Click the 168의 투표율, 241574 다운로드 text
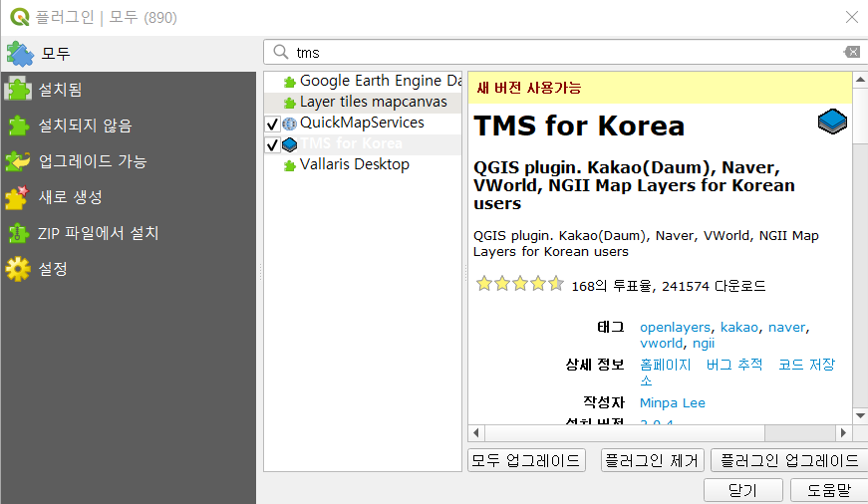 point(668,286)
